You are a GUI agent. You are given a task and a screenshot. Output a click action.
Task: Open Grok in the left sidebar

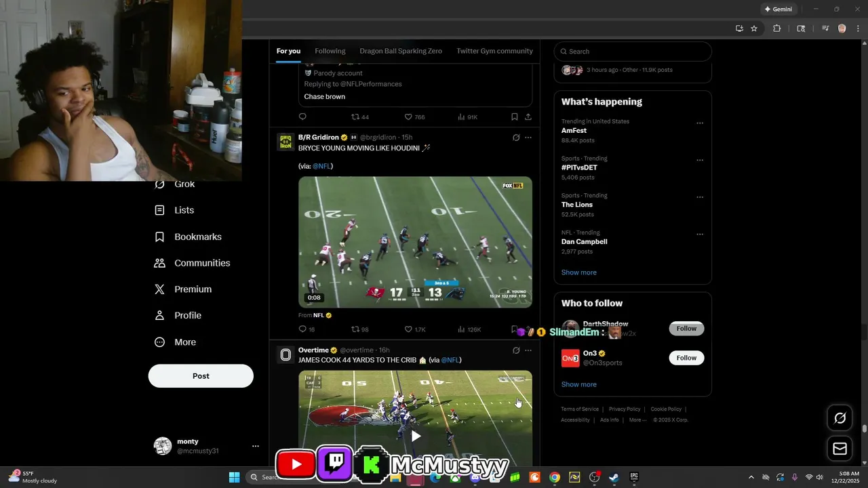click(175, 184)
